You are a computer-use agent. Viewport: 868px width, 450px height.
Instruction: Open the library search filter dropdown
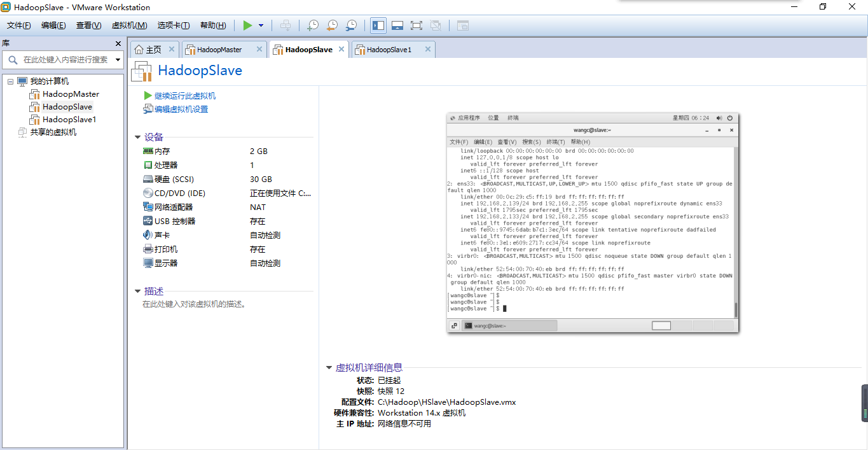tap(118, 60)
